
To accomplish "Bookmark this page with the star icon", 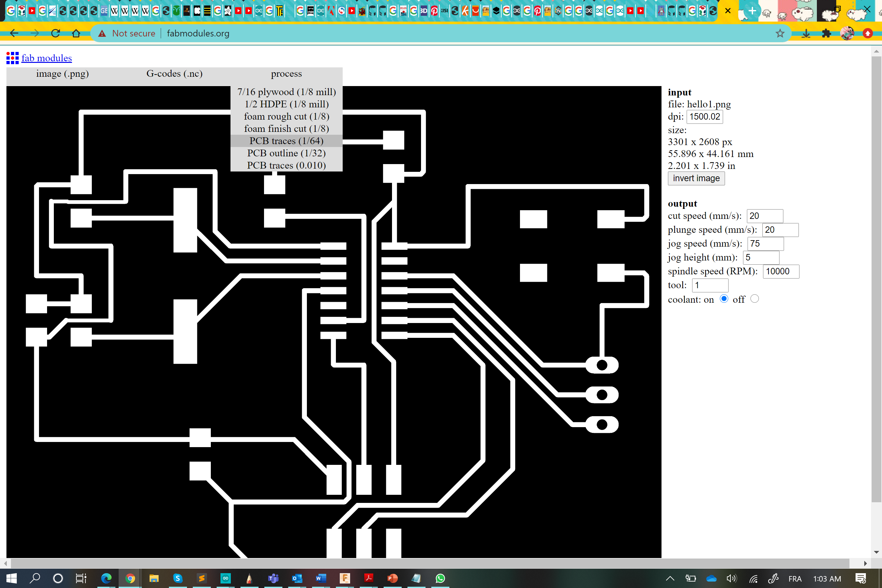I will click(780, 34).
